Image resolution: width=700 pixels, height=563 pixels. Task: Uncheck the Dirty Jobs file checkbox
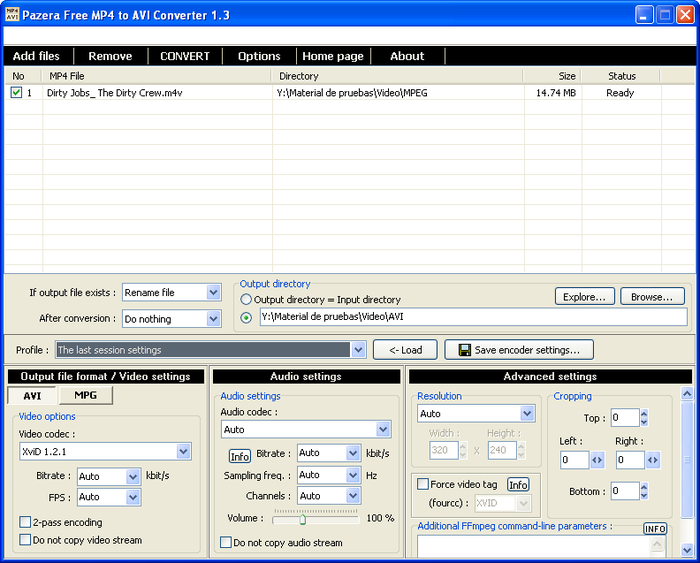16,93
